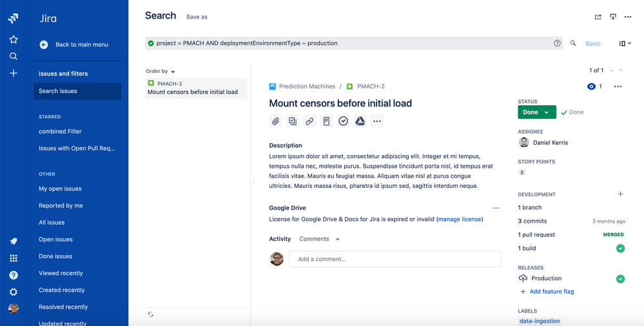Go to the previous issue with the up chevron

tap(612, 70)
